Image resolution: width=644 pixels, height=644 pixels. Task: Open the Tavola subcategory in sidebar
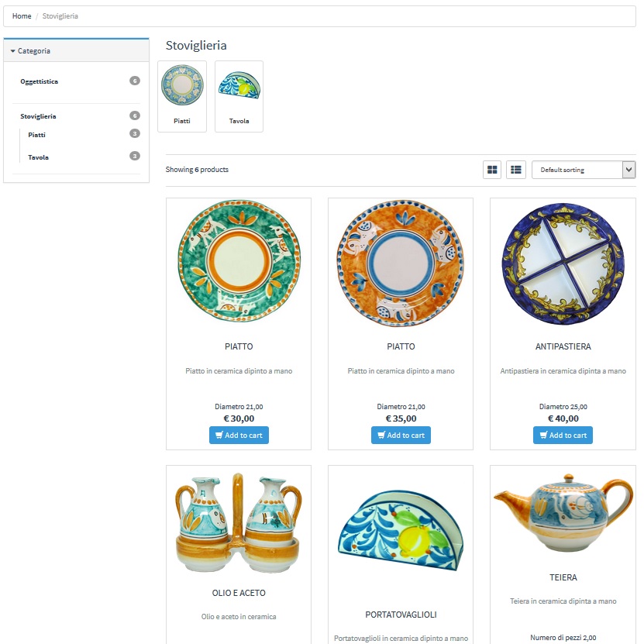(38, 157)
